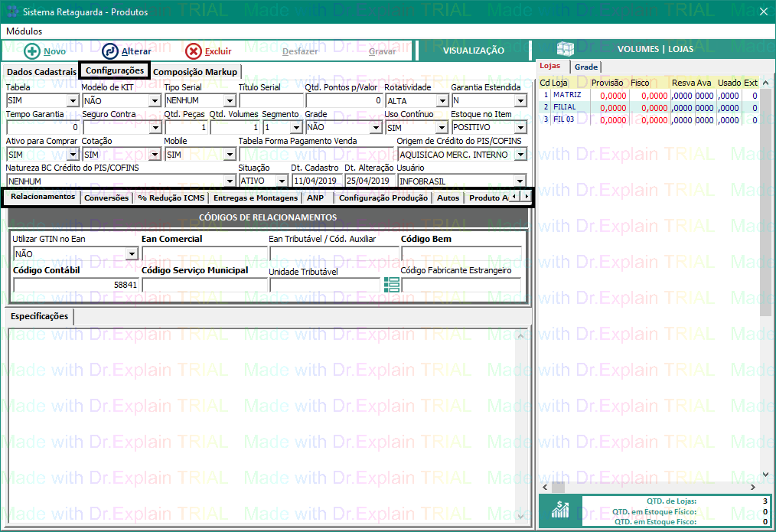Click the Provisão column header
The height and width of the screenshot is (532, 776).
(607, 83)
